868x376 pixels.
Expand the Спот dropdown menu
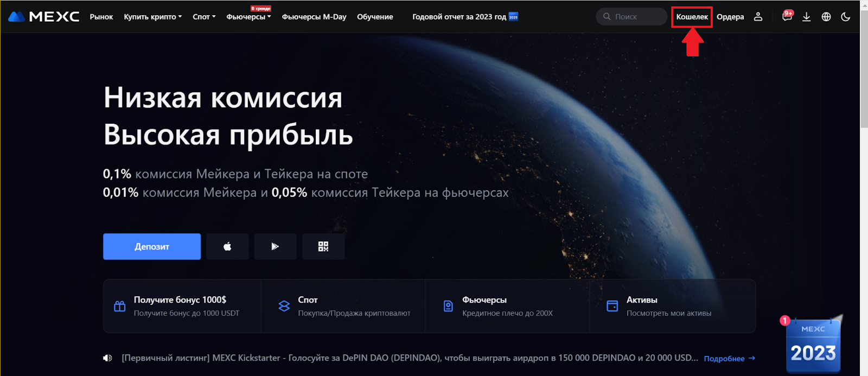coord(204,17)
